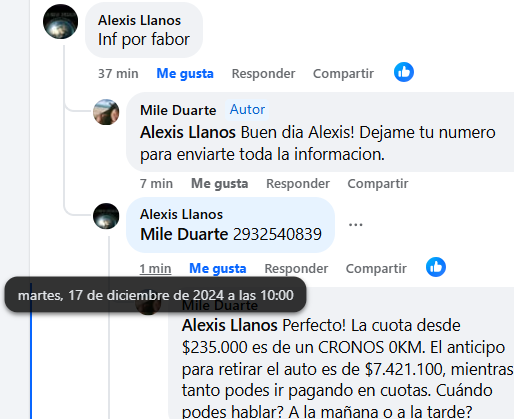
Task: Open Mile Duarte profile picture in first reply
Action: point(106,112)
